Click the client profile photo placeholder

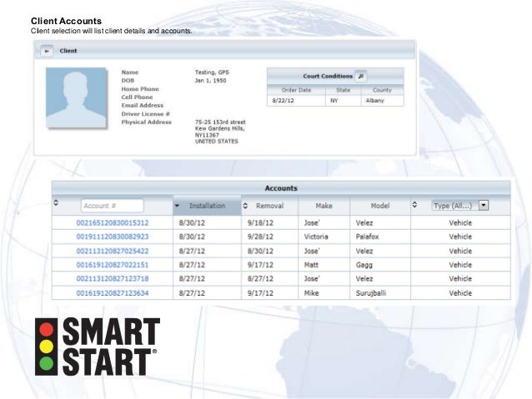tap(76, 97)
